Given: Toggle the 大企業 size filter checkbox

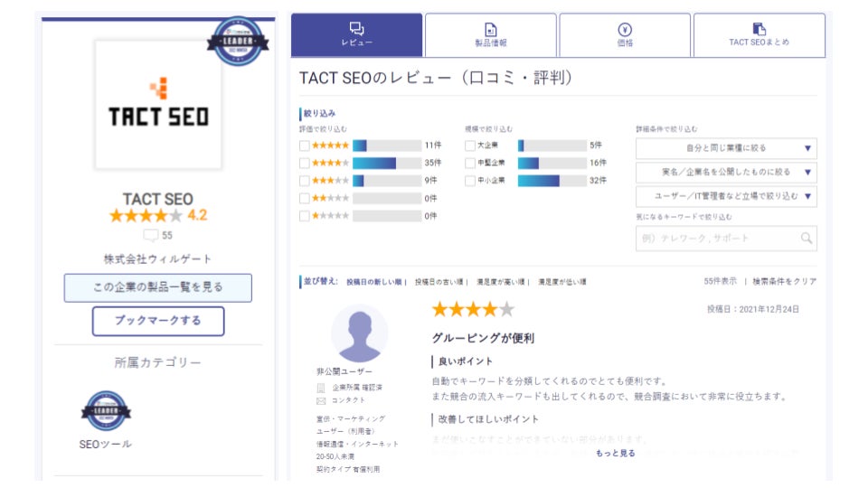Looking at the screenshot, I should coord(470,145).
